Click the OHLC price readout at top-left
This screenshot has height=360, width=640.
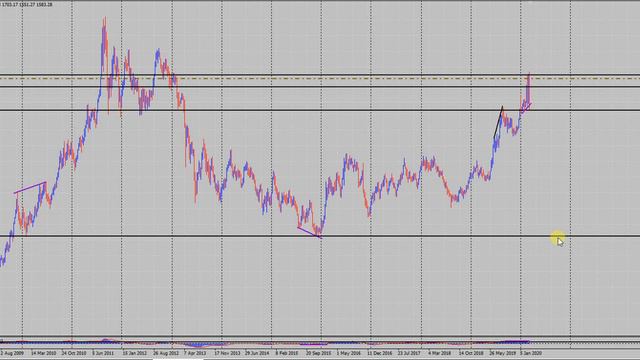26,4
